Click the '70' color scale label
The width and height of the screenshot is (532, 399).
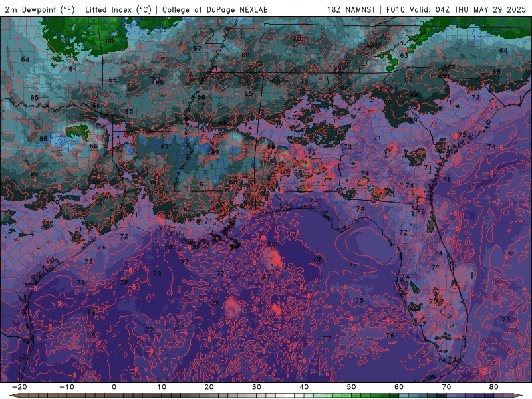click(446, 387)
